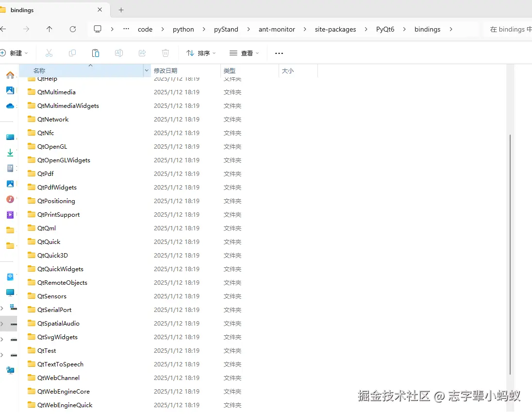Open the Sort dropdown menu
Screen dimensions: 532x414
[201, 53]
